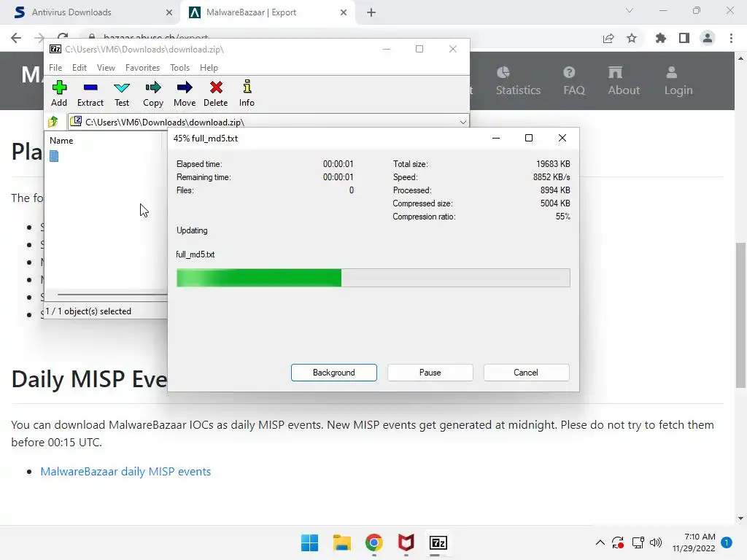Image resolution: width=747 pixels, height=560 pixels.
Task: Open a new Chrome tab
Action: click(371, 12)
